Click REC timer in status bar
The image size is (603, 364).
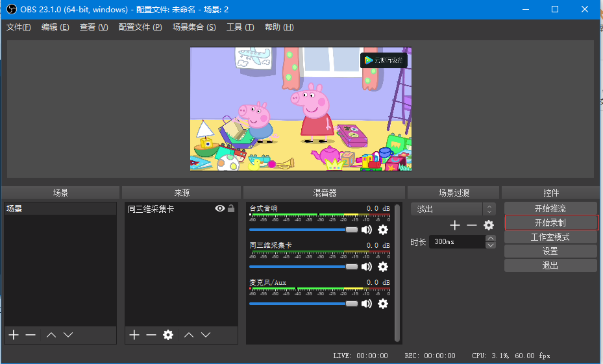point(430,356)
